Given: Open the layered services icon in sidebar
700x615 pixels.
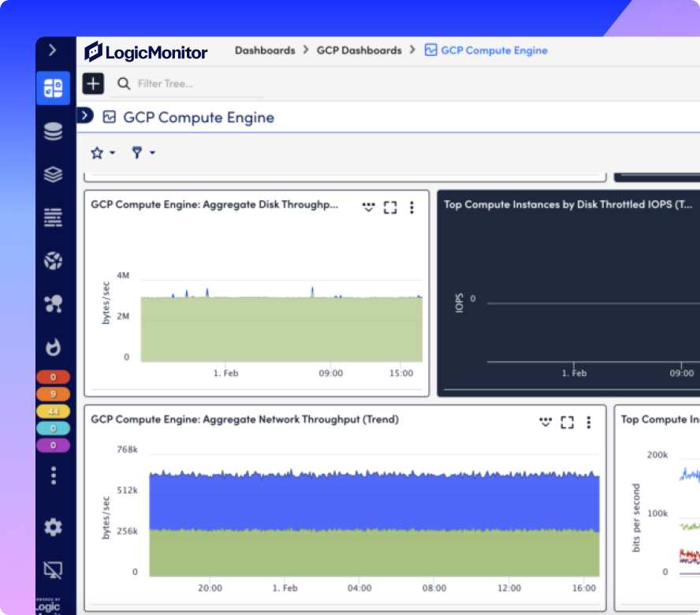Looking at the screenshot, I should coord(53,174).
